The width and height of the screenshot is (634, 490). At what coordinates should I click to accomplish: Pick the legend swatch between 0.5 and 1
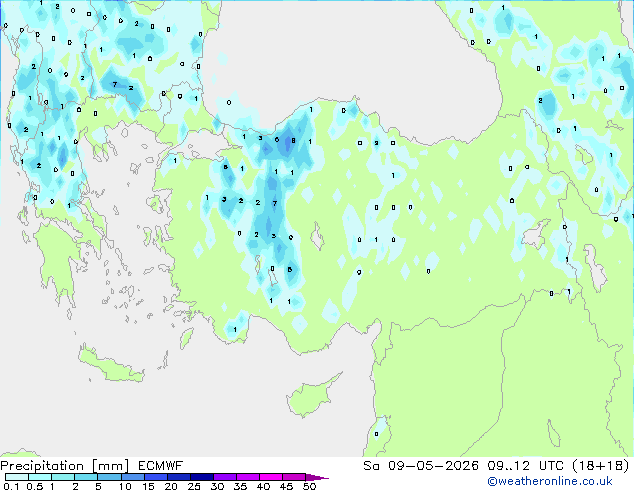coord(40,477)
